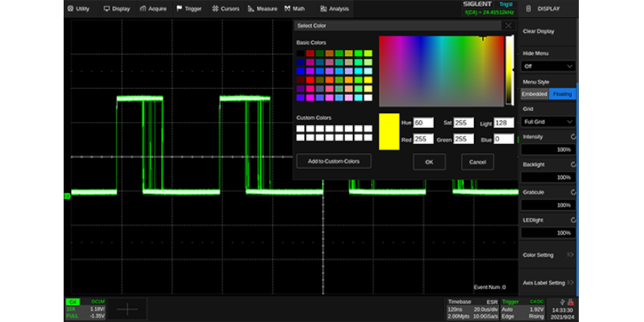
Task: Open the Utility menu
Action: tap(78, 9)
